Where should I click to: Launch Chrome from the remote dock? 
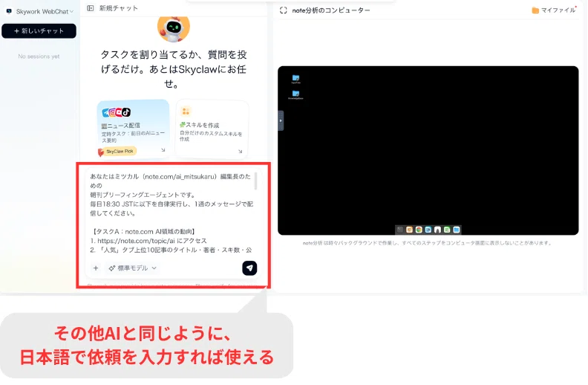pyautogui.click(x=419, y=230)
